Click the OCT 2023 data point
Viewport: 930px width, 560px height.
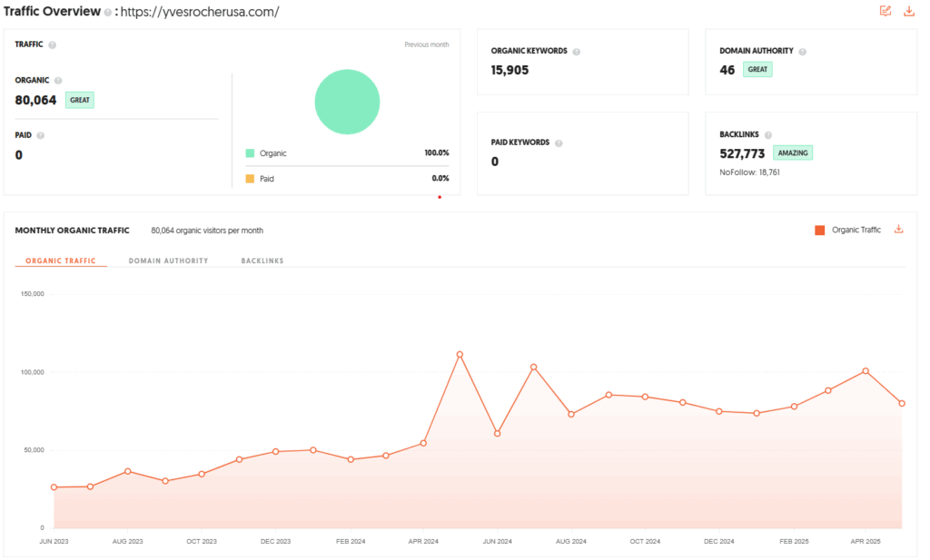click(x=202, y=474)
